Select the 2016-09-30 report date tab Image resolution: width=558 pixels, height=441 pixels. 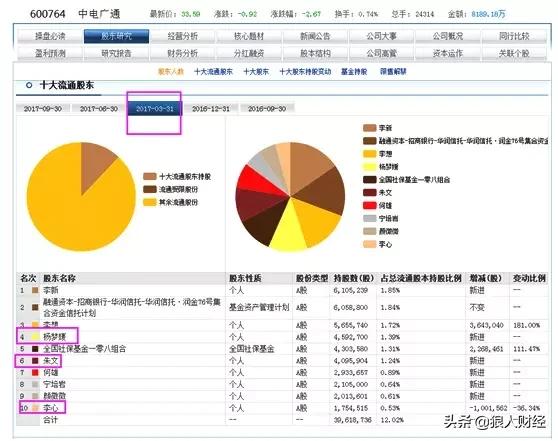(267, 109)
